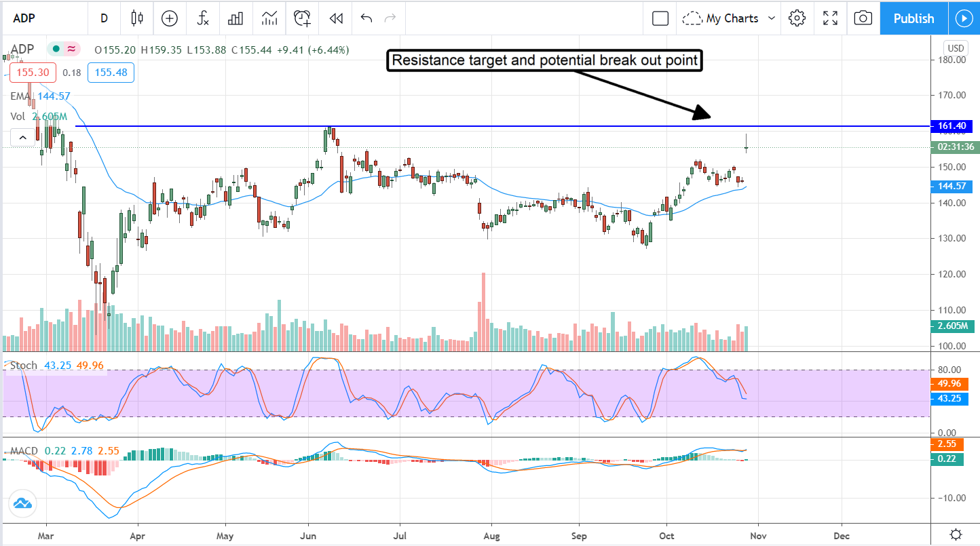This screenshot has height=546, width=980.
Task: Open the financials bar chart icon
Action: [235, 18]
